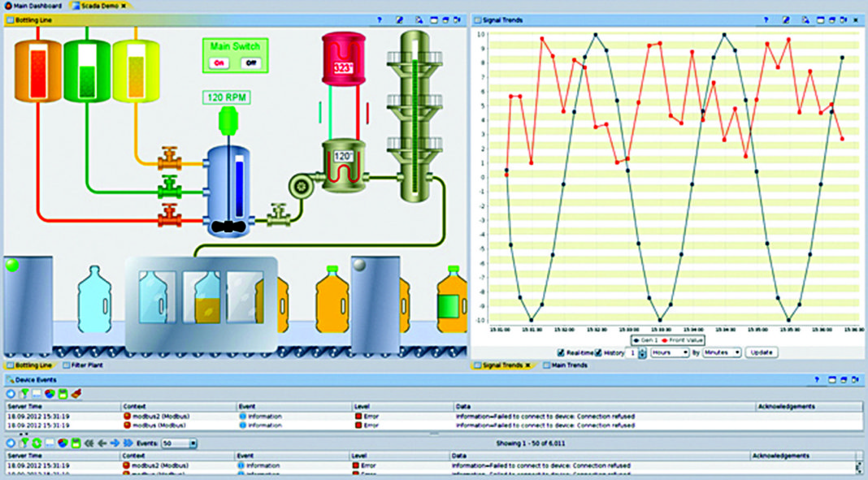Click the filter icon in upper Device Events toolbar
This screenshot has width=868, height=480.
[24, 394]
